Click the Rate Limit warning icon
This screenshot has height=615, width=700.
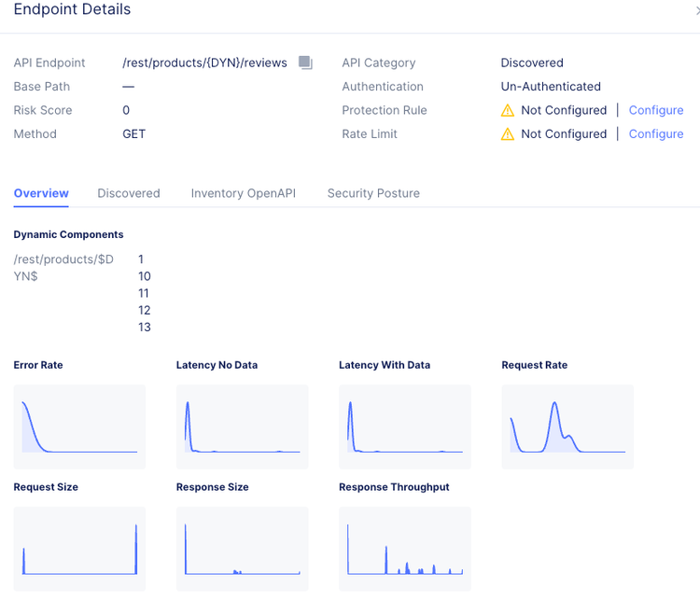pyautogui.click(x=508, y=134)
